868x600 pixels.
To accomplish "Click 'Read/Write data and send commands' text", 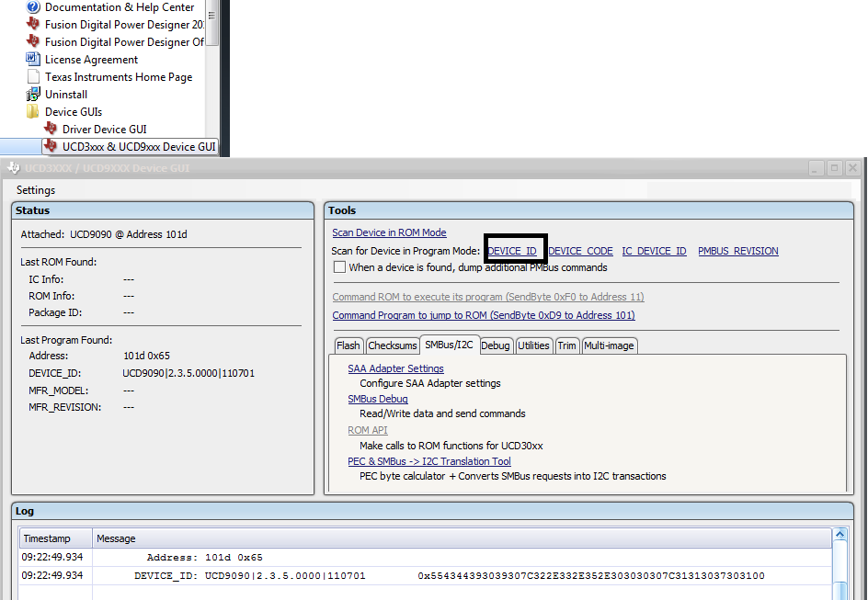I will 442,413.
